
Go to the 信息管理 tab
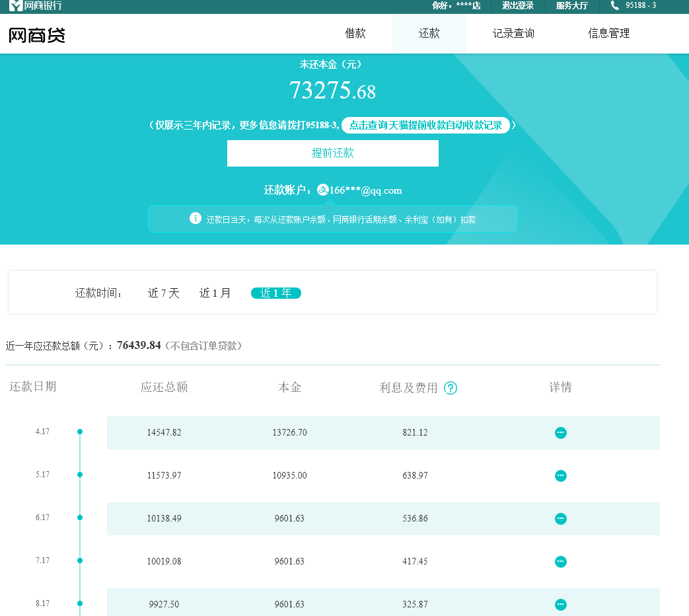pyautogui.click(x=608, y=34)
